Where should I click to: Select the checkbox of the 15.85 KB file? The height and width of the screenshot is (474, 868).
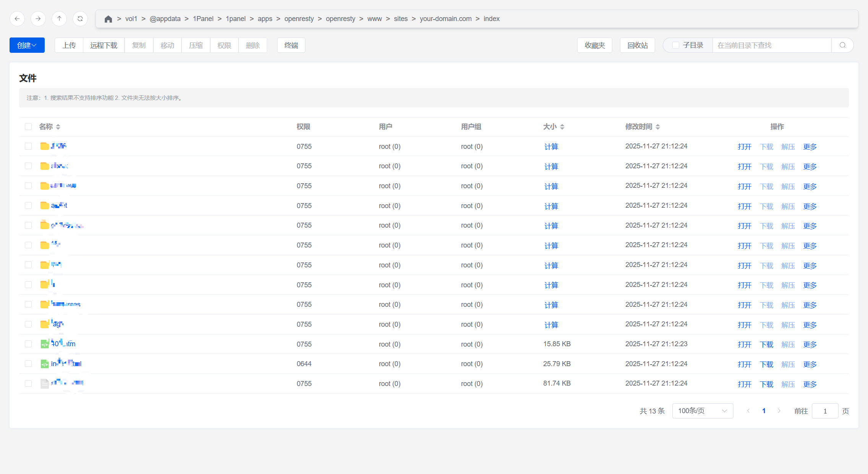click(x=28, y=344)
